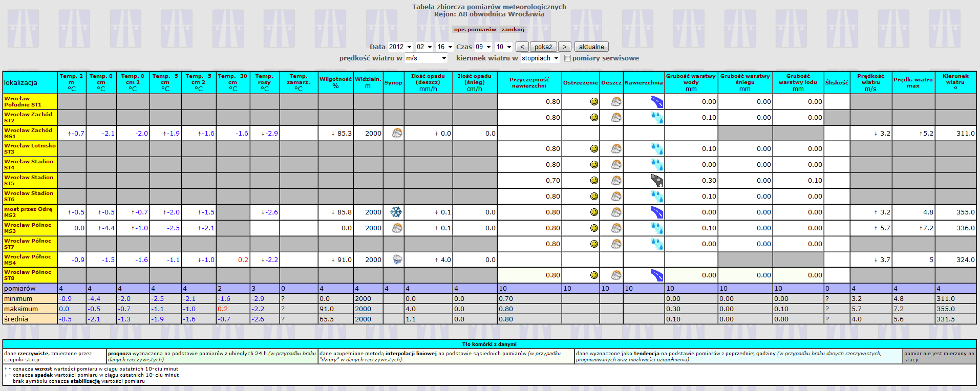The height and width of the screenshot is (391, 980).
Task: Click the blue road surface icon for most przez Odrę MS2
Action: coord(656,212)
